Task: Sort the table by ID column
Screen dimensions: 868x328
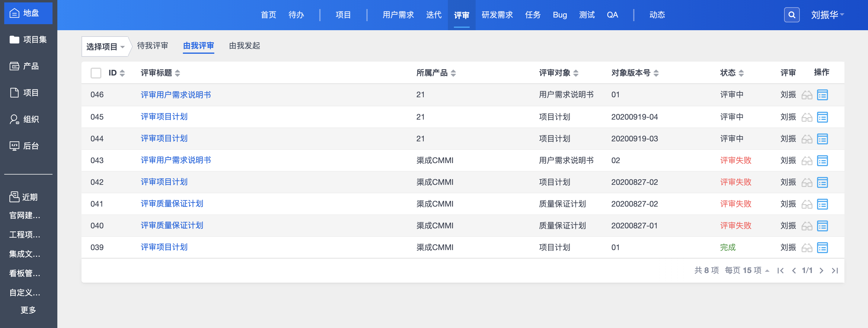Action: 116,73
